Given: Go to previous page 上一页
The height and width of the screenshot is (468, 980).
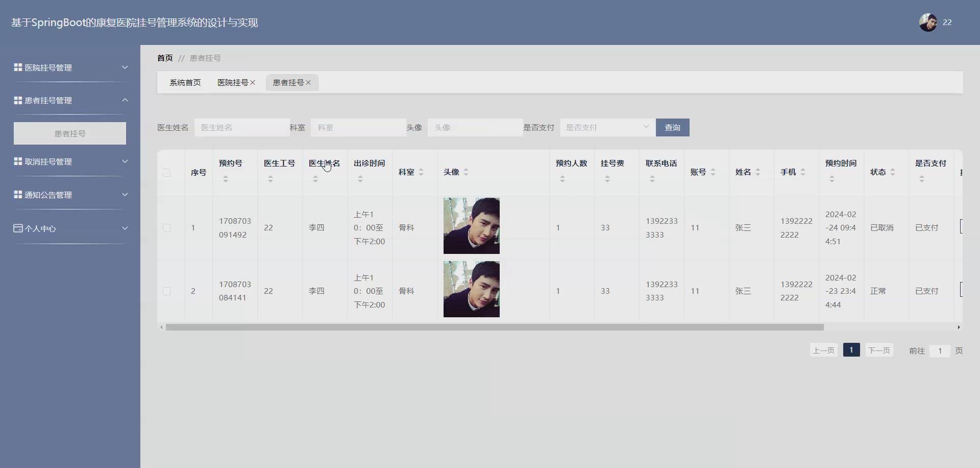Looking at the screenshot, I should click(x=824, y=350).
